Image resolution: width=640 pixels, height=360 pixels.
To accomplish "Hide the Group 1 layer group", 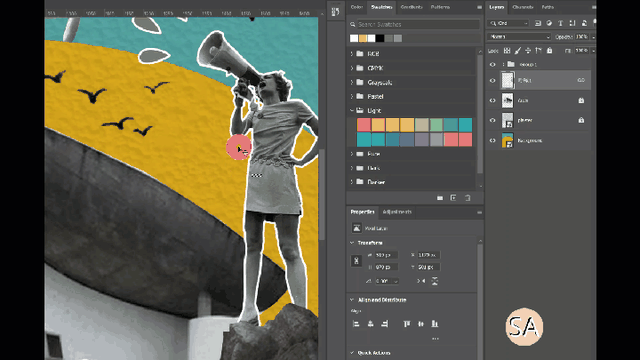I will [492, 64].
